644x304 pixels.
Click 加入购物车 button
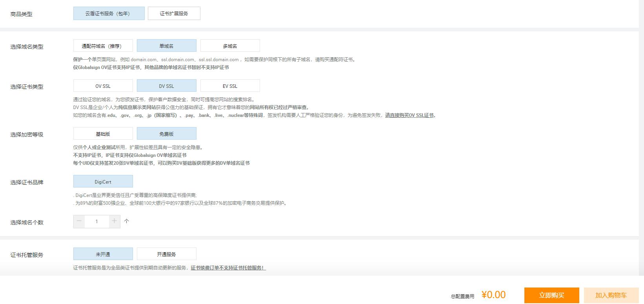611,295
